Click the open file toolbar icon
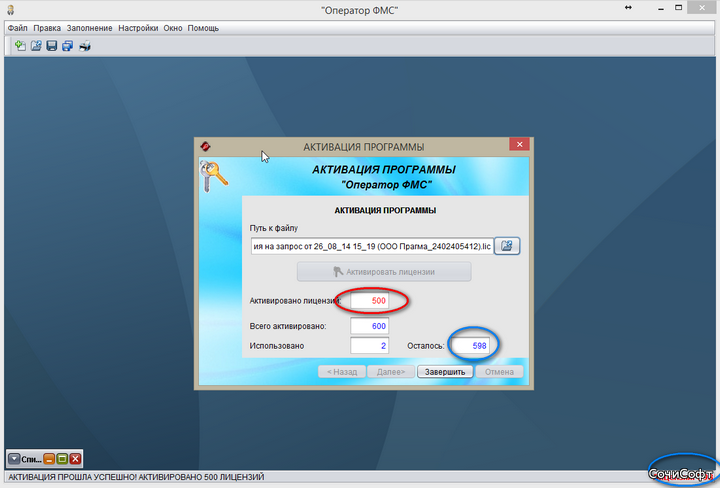 36,45
